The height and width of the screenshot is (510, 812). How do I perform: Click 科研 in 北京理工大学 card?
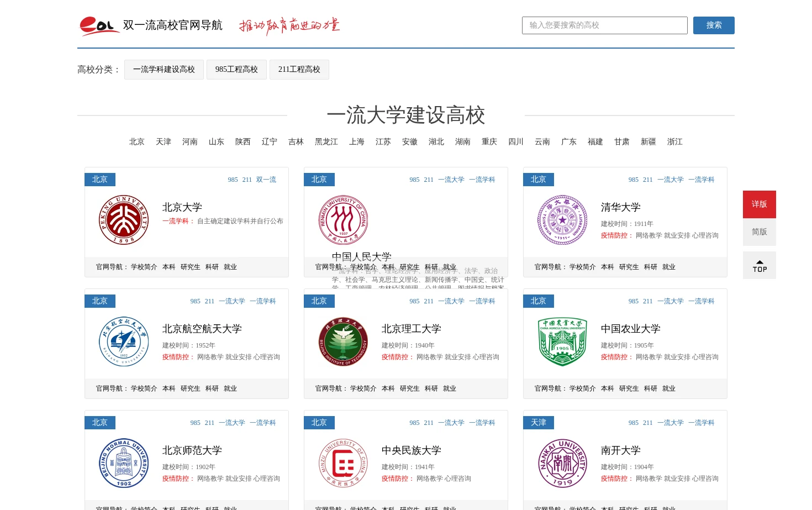coord(431,388)
